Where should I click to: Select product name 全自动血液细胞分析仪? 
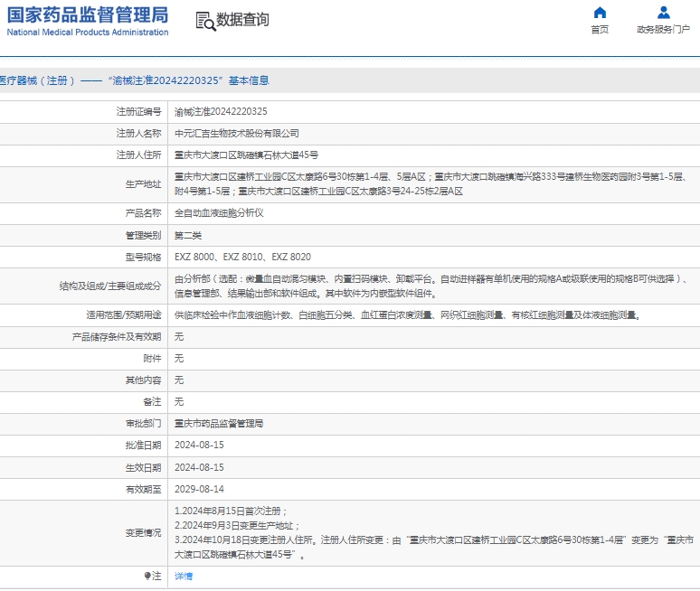[x=219, y=213]
